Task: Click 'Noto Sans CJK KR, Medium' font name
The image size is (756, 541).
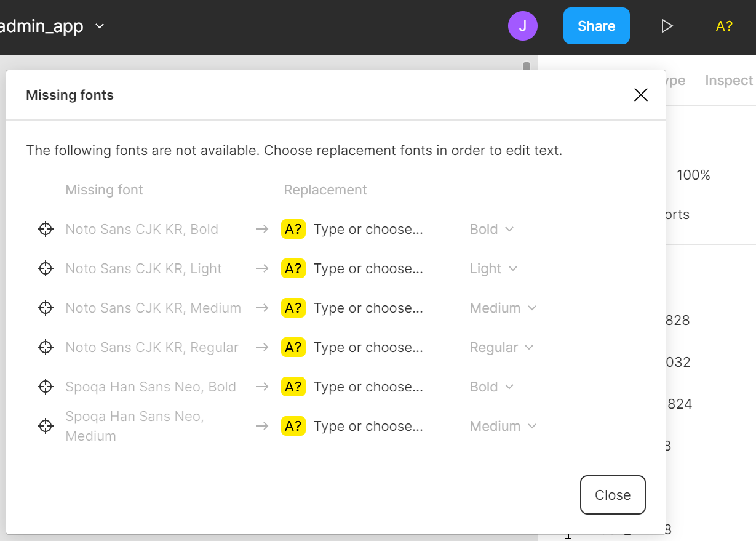Action: click(153, 308)
